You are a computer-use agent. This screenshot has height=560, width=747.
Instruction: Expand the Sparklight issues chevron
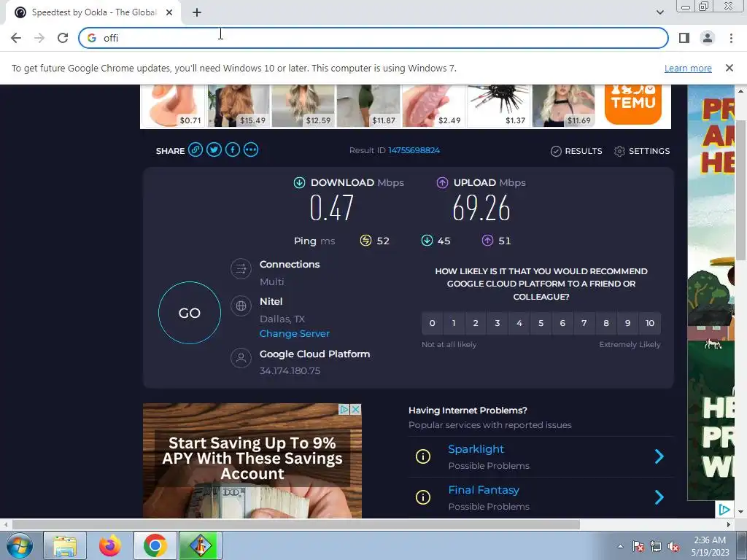659,456
